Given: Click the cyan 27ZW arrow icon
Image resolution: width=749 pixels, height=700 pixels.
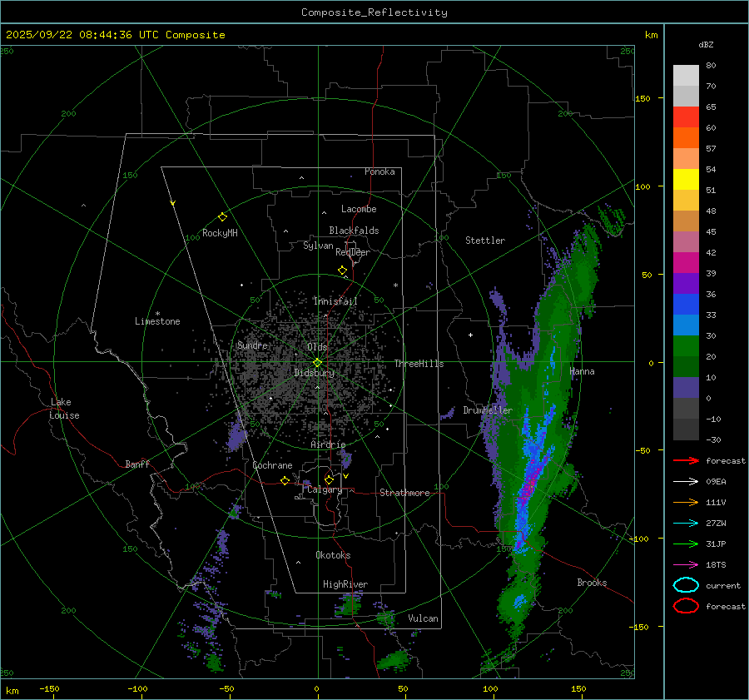Looking at the screenshot, I should click(686, 523).
